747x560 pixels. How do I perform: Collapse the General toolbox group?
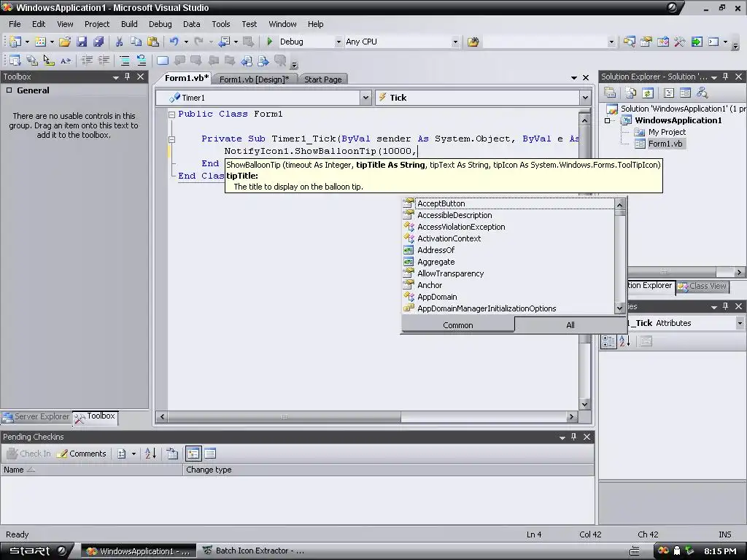pos(9,90)
